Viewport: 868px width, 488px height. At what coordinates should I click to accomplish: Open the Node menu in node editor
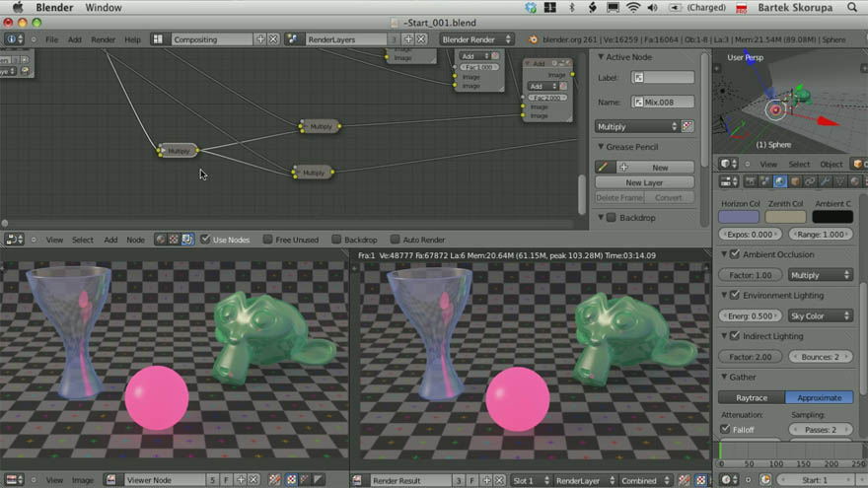[135, 240]
